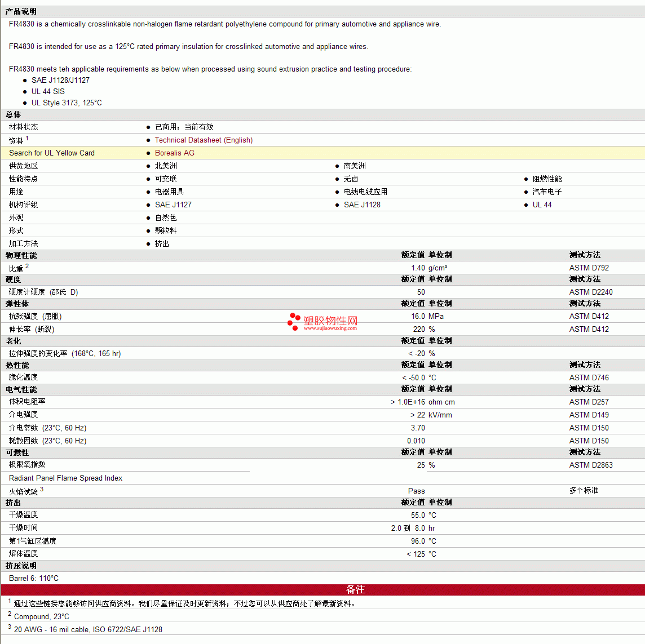Viewport: 645px width, 644px height.
Task: Open the Technical Datasheet (English) link
Action: [204, 140]
